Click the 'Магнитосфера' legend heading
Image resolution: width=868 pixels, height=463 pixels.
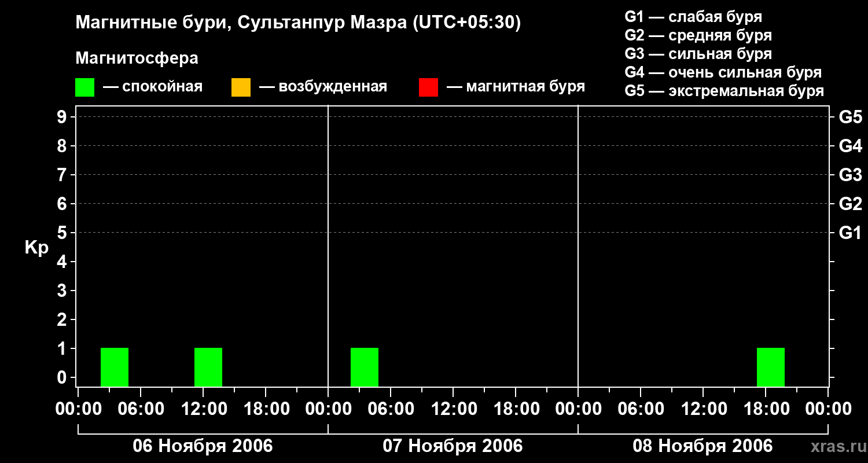point(137,58)
